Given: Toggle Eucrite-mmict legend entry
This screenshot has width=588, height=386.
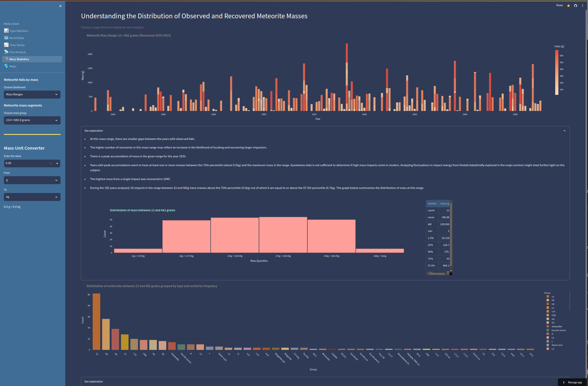Looking at the screenshot, I should pos(556,330).
